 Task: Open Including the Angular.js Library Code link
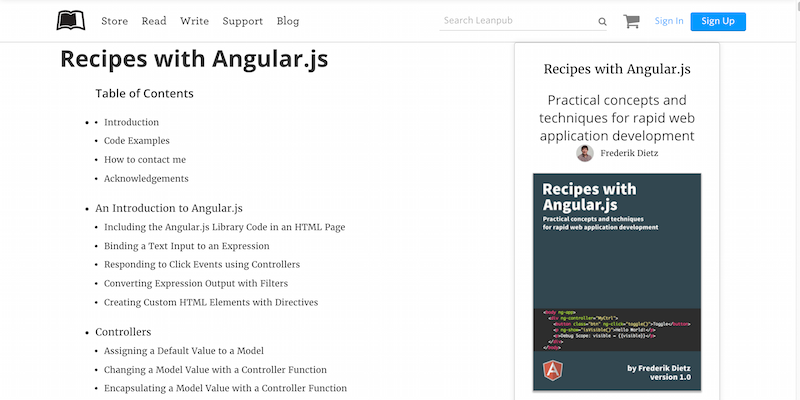click(x=224, y=227)
